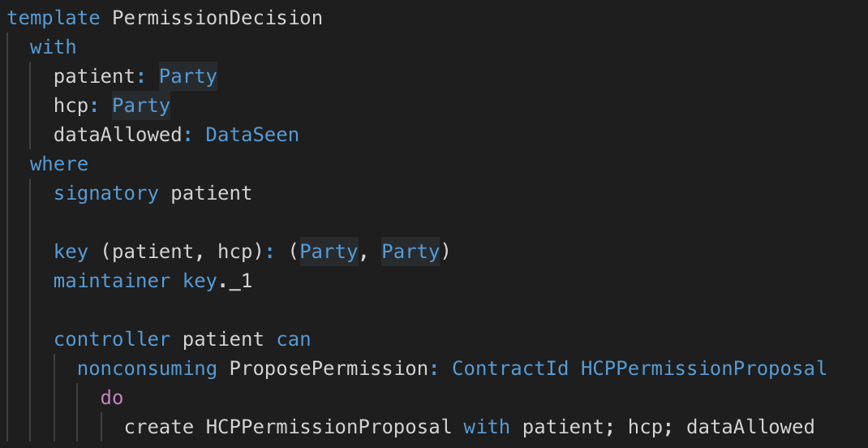Click second Party in key tuple type
Image resolution: width=868 pixels, height=448 pixels.
pos(410,252)
